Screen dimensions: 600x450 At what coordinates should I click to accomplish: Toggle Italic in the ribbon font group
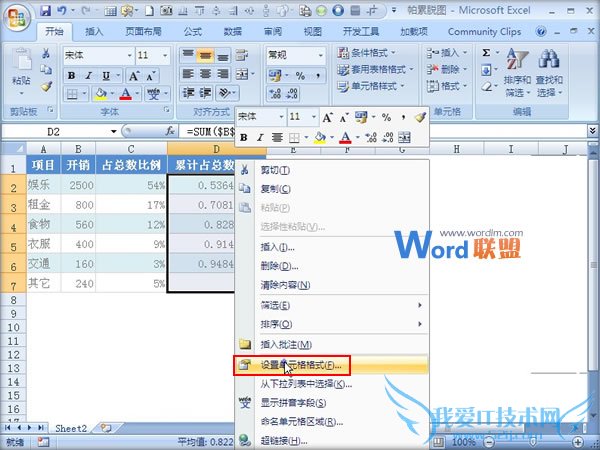click(x=88, y=75)
